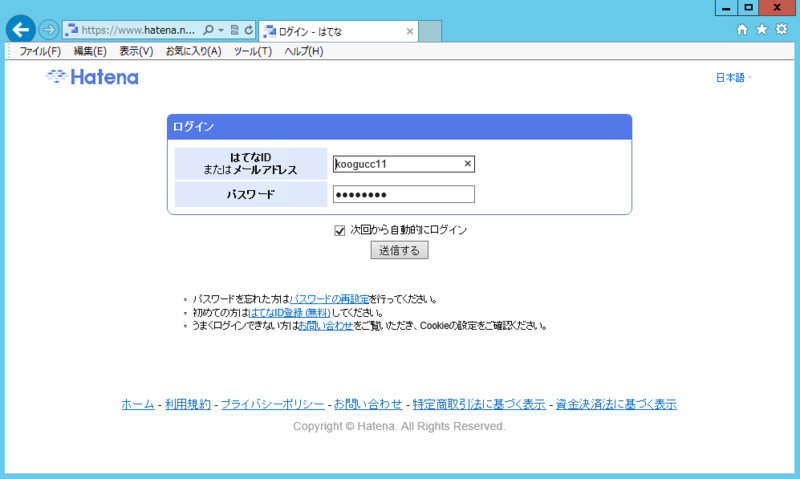Viewport: 800px width, 479px height.
Task: Click the address bar site favicon
Action: click(71, 30)
